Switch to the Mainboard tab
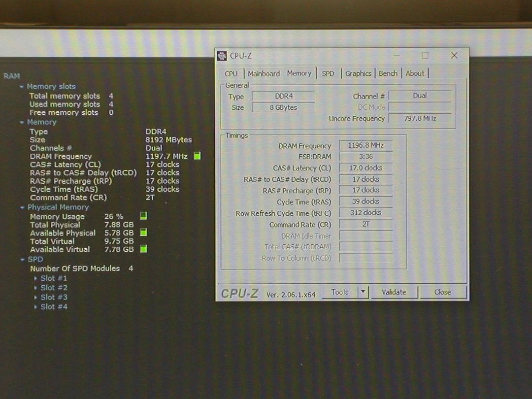The width and height of the screenshot is (532, 399). click(x=264, y=73)
